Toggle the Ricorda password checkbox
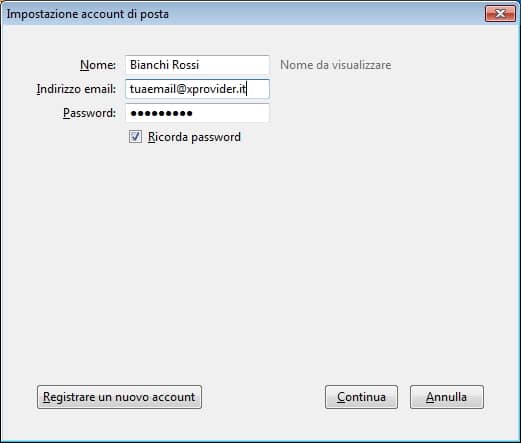 pos(135,137)
